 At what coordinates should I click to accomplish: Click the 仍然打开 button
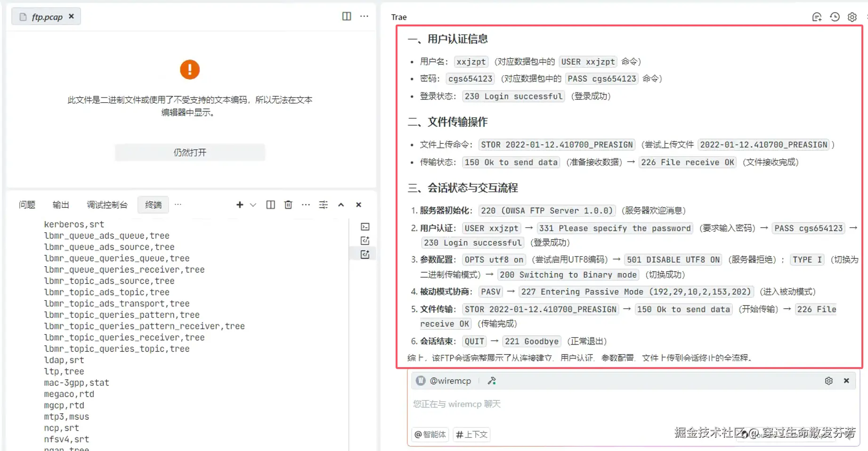click(190, 152)
